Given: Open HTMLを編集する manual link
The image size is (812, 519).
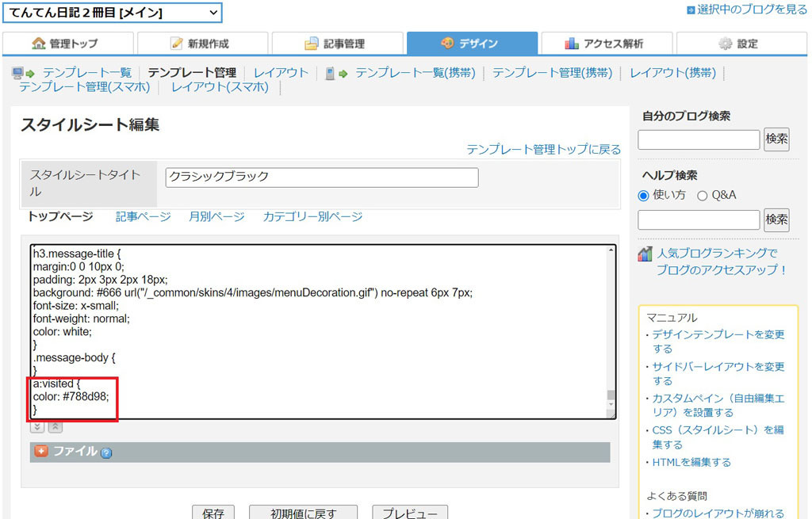Looking at the screenshot, I should coord(691,463).
